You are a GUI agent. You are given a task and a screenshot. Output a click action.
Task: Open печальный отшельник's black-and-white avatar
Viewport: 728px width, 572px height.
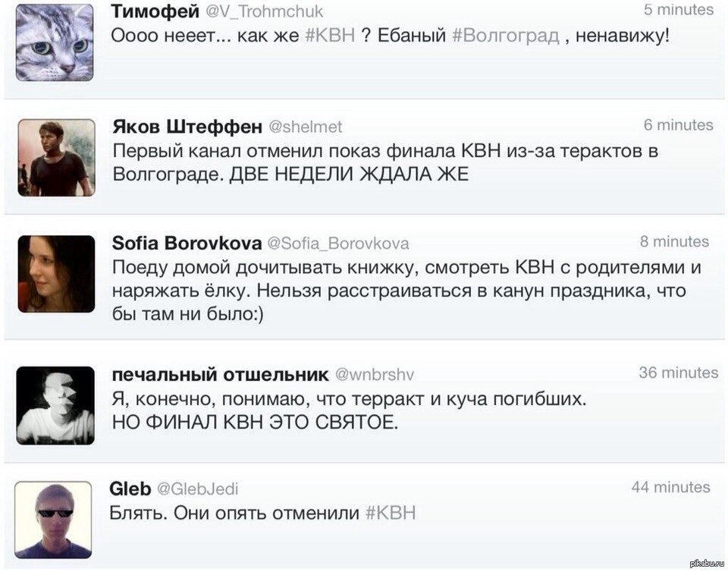click(56, 405)
